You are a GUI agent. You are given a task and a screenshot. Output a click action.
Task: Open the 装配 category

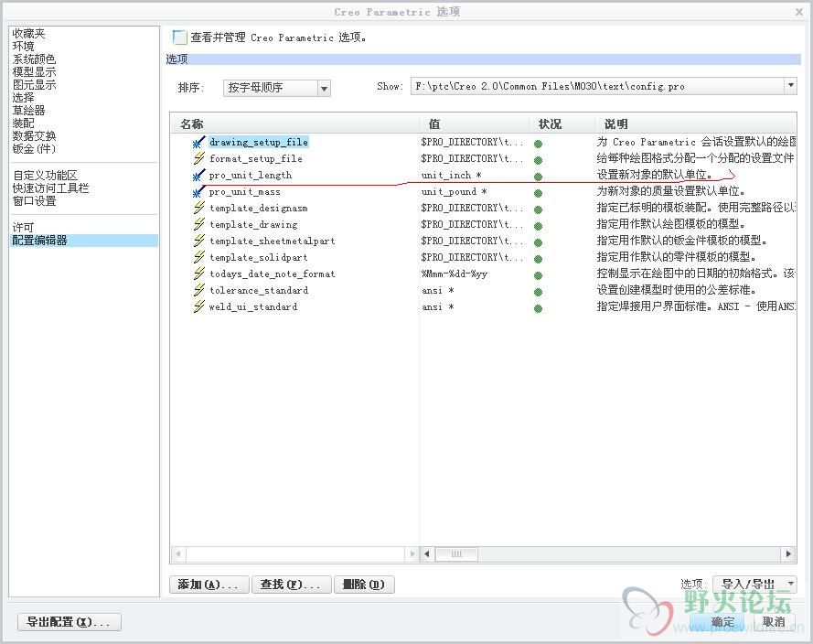click(x=24, y=123)
